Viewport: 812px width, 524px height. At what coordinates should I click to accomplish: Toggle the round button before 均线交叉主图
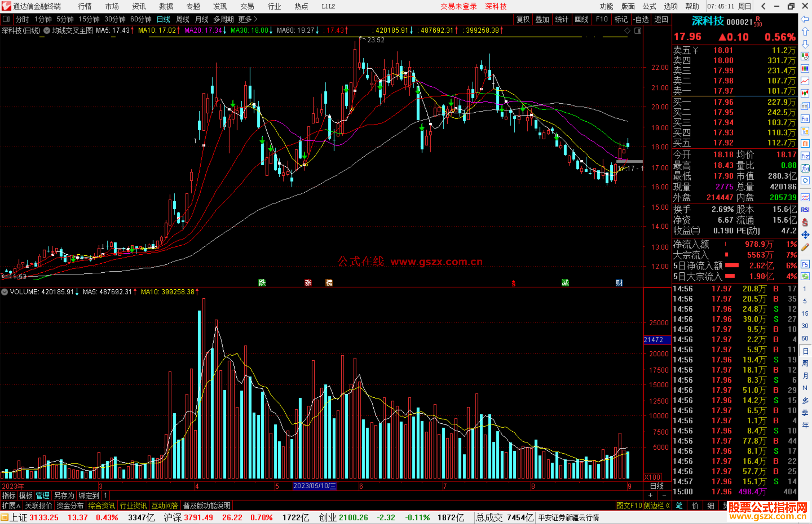[47, 30]
